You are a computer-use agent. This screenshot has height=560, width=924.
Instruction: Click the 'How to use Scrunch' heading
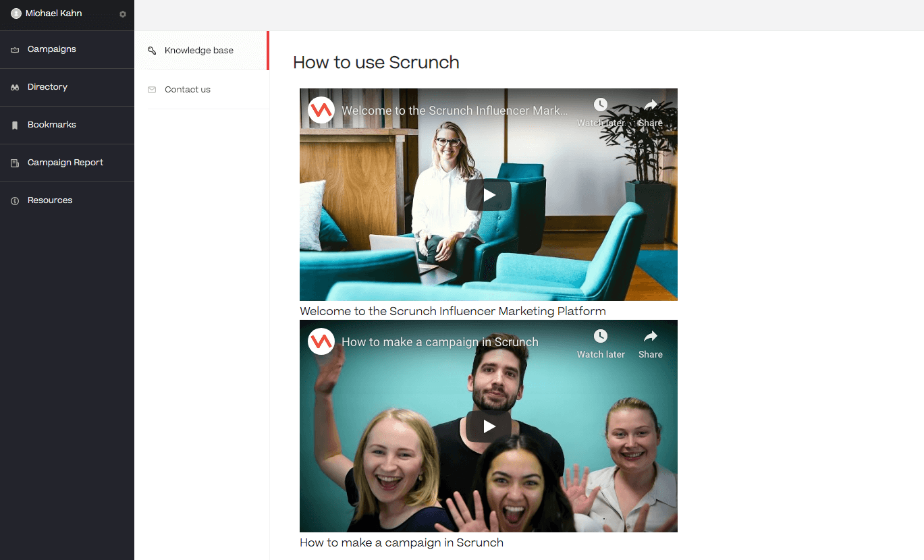pos(376,63)
